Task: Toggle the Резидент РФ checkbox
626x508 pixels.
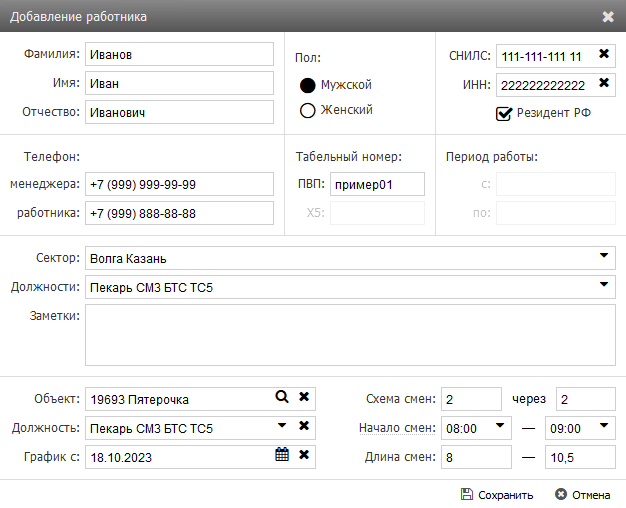Action: click(x=505, y=113)
